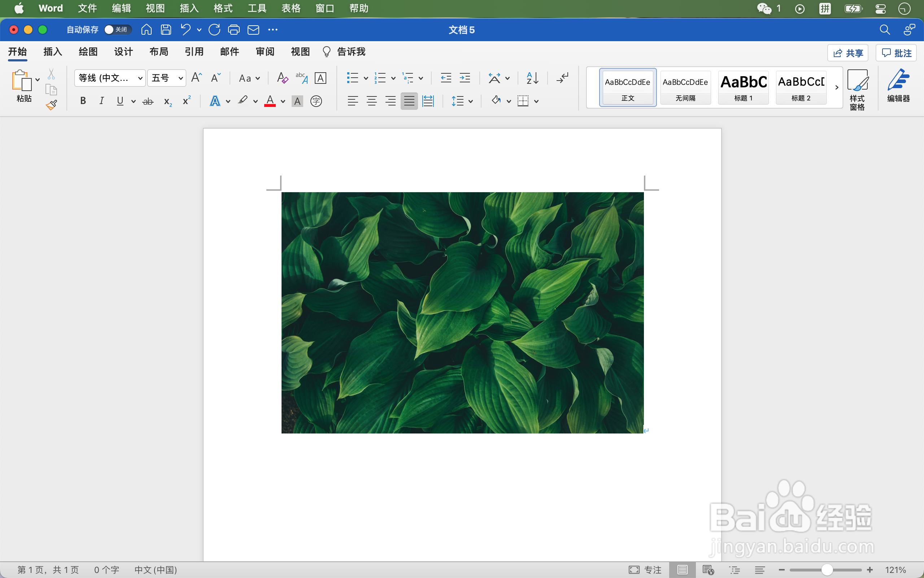Click the Format Painter brush icon

pos(52,105)
